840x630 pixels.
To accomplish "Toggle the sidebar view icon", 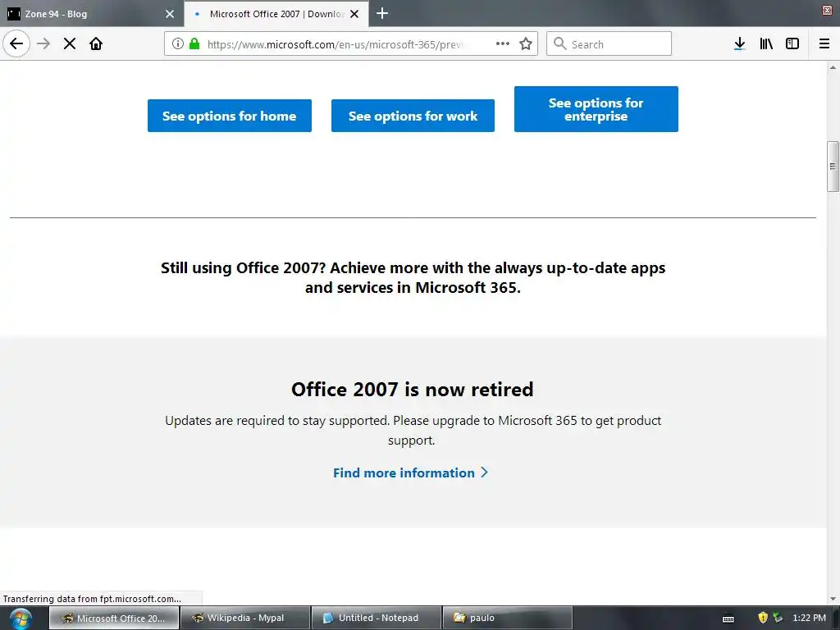I will (792, 44).
